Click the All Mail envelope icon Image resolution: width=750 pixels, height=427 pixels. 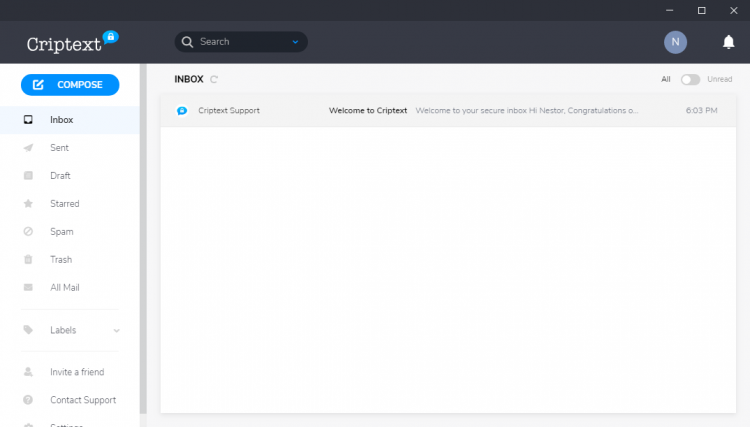[x=28, y=287]
